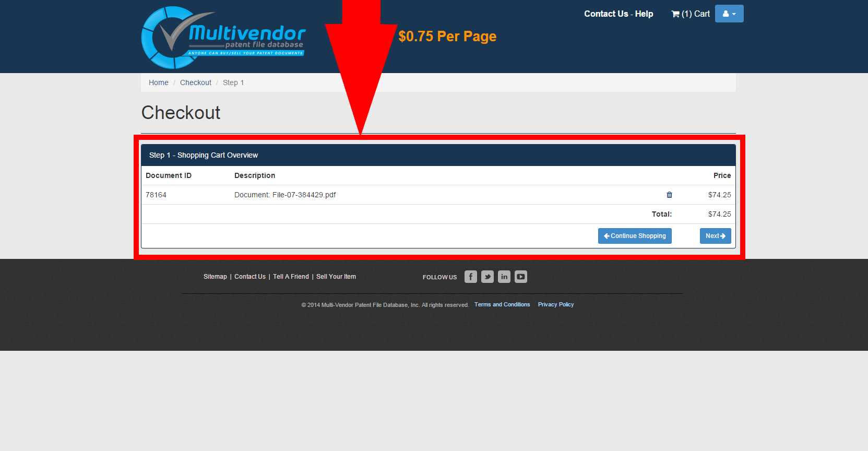Screen dimensions: 868x451
Task: Click Contact Us in the footer
Action: click(249, 277)
